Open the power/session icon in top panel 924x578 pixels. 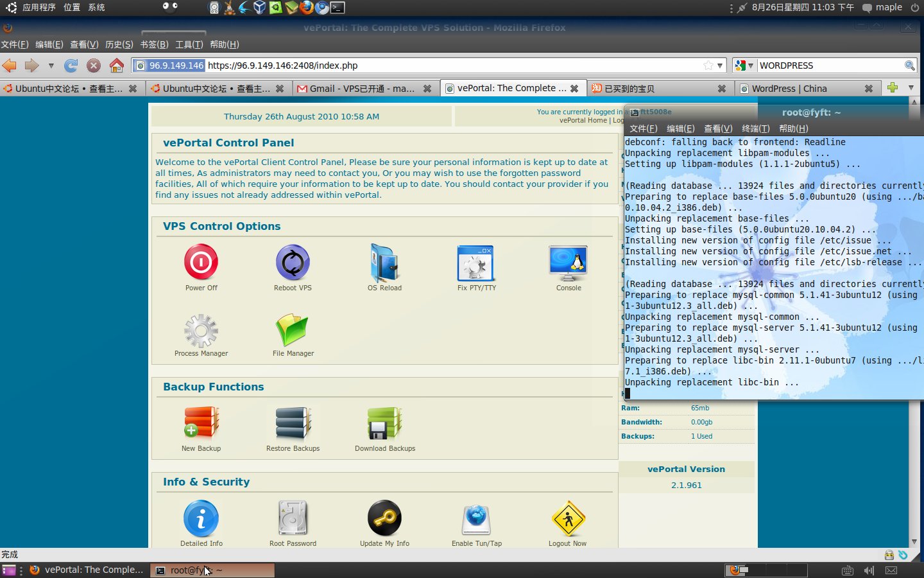click(x=914, y=8)
